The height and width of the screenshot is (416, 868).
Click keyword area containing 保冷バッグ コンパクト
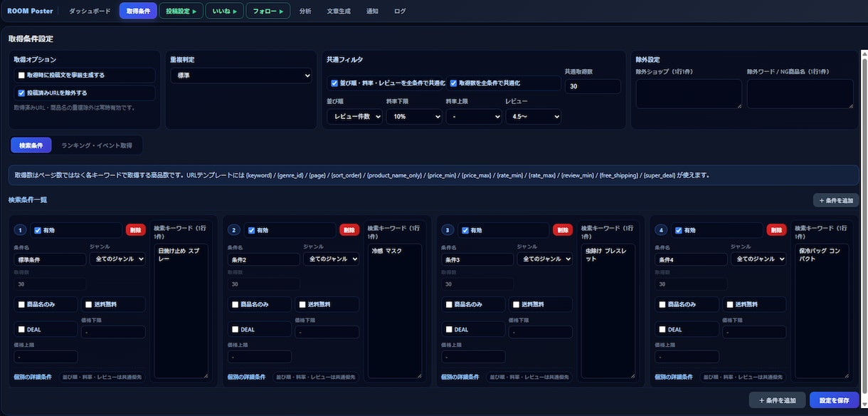[822, 311]
